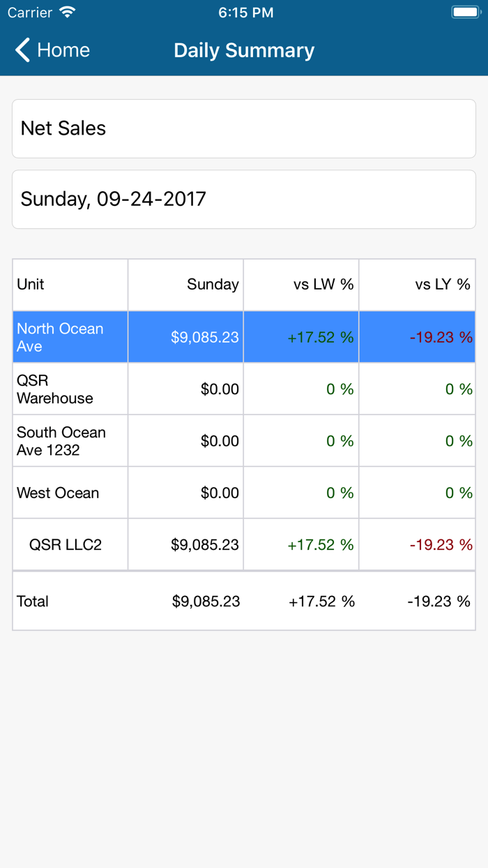Open the Sunday, 09-24-2017 date picker
The image size is (488, 868).
coord(244,199)
